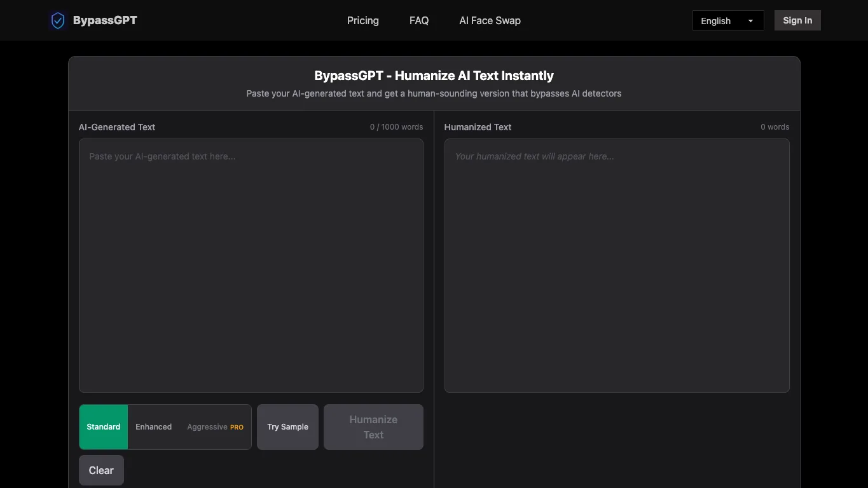
Task: Expand the English language dropdown
Action: pyautogui.click(x=728, y=20)
